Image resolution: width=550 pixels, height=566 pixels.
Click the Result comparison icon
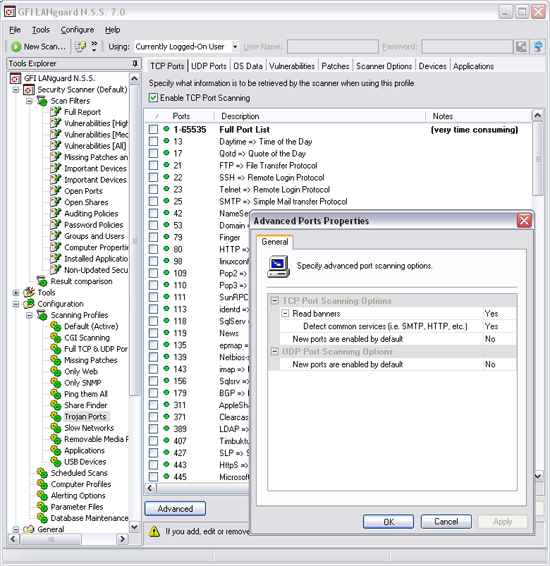[42, 281]
